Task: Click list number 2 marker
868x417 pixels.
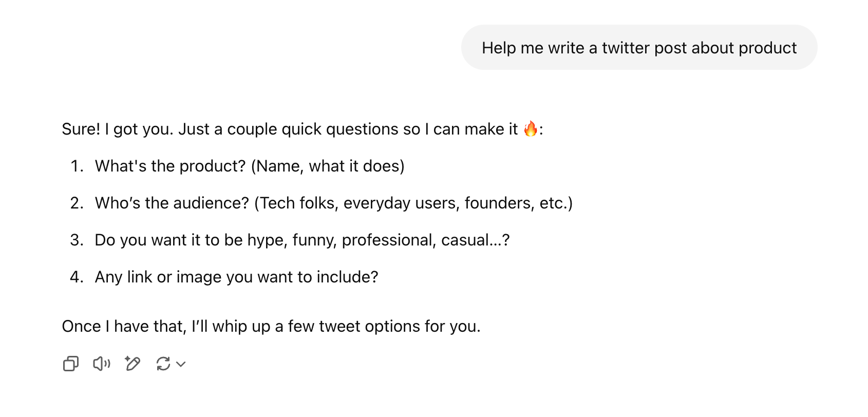Action: (77, 203)
